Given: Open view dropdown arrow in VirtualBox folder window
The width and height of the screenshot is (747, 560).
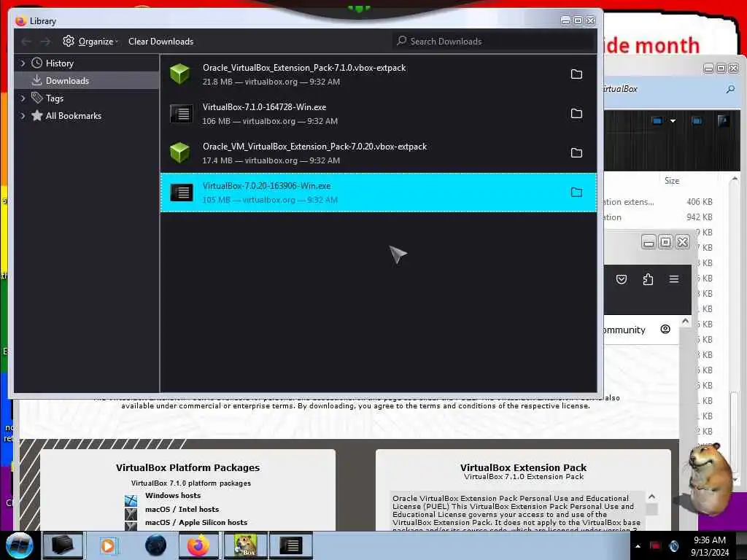Looking at the screenshot, I should [x=673, y=121].
